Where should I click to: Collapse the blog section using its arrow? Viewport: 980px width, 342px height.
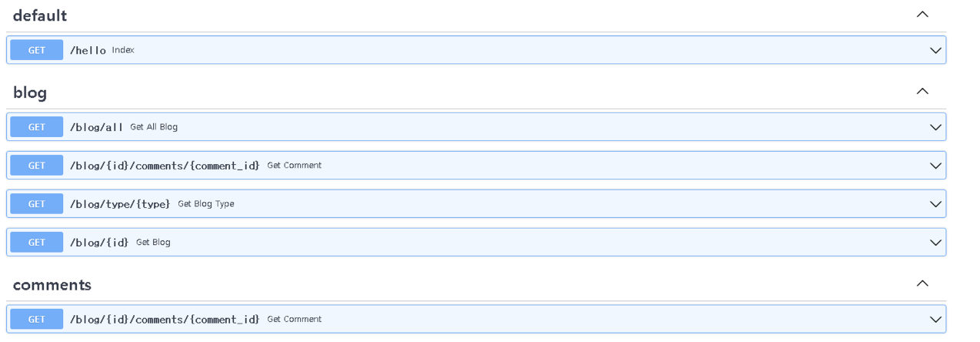[922, 92]
